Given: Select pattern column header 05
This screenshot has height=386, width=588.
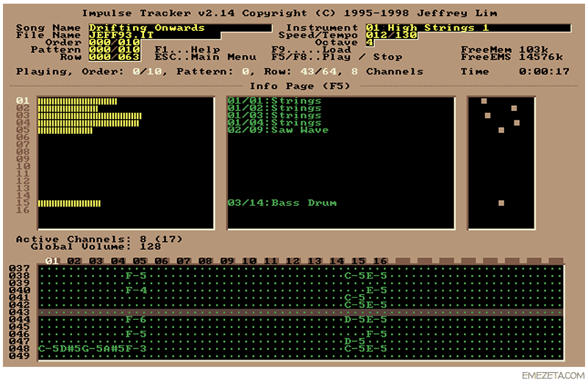Looking at the screenshot, I should click(140, 261).
